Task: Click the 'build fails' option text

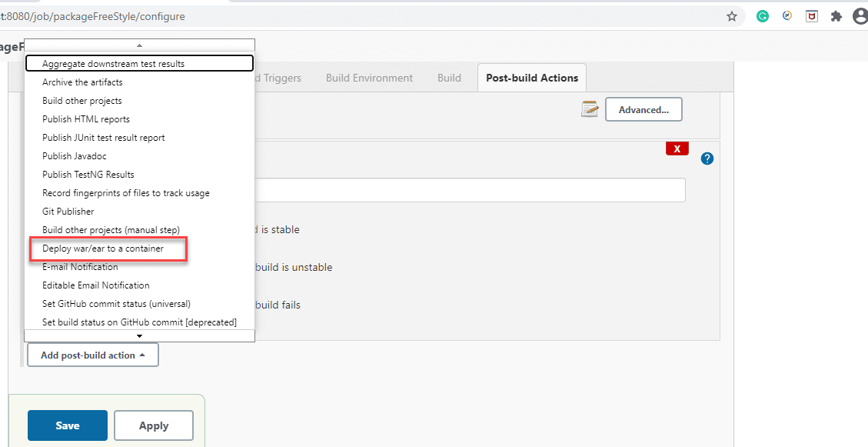Action: 278,305
